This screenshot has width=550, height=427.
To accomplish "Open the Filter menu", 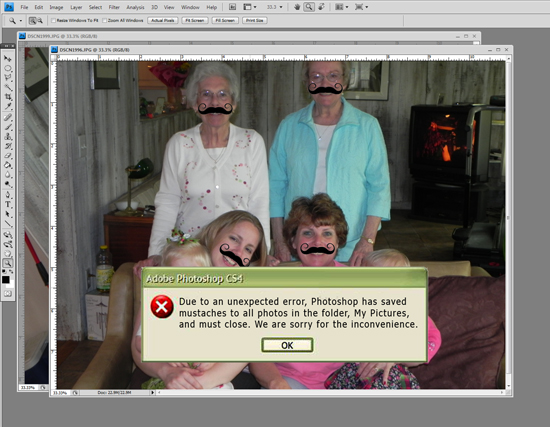I will (x=114, y=7).
